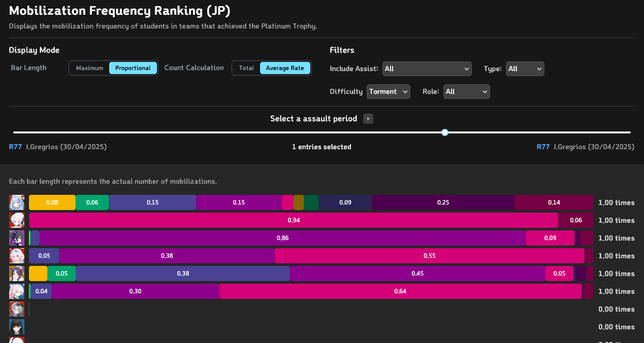Click the small olive segment in first row
Screen dimensions: 644x343
point(299,202)
